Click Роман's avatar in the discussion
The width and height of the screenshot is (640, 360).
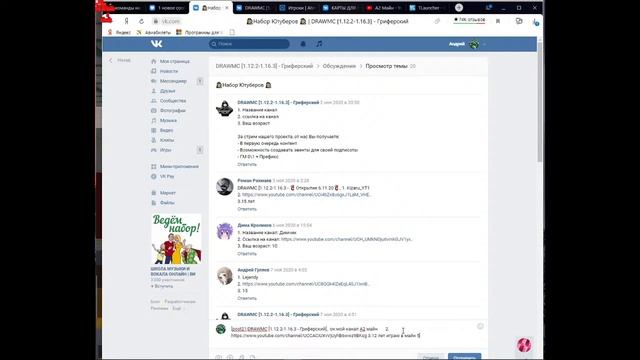pos(224,187)
